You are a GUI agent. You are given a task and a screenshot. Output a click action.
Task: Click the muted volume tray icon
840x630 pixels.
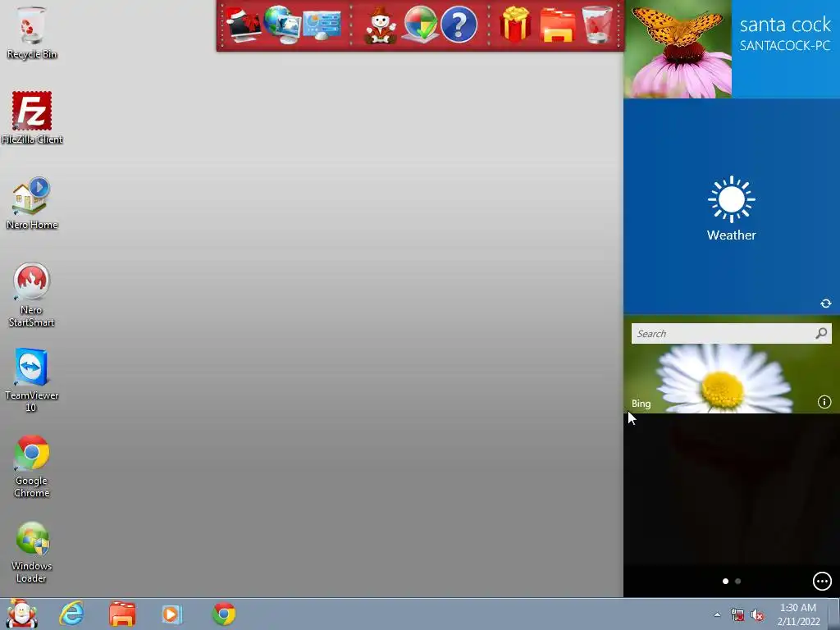tap(757, 614)
